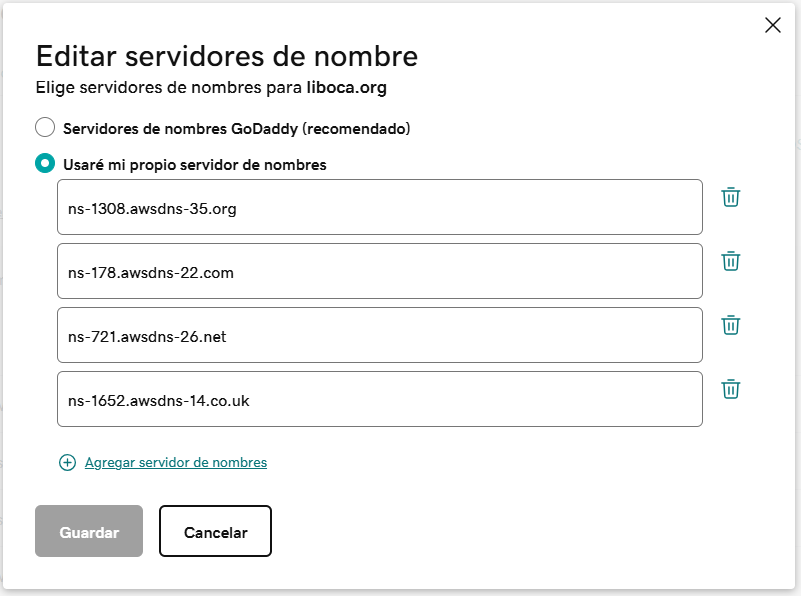The height and width of the screenshot is (596, 801).
Task: Click the 'Usaré mi propio servidor de nombres' label
Action: (194, 165)
